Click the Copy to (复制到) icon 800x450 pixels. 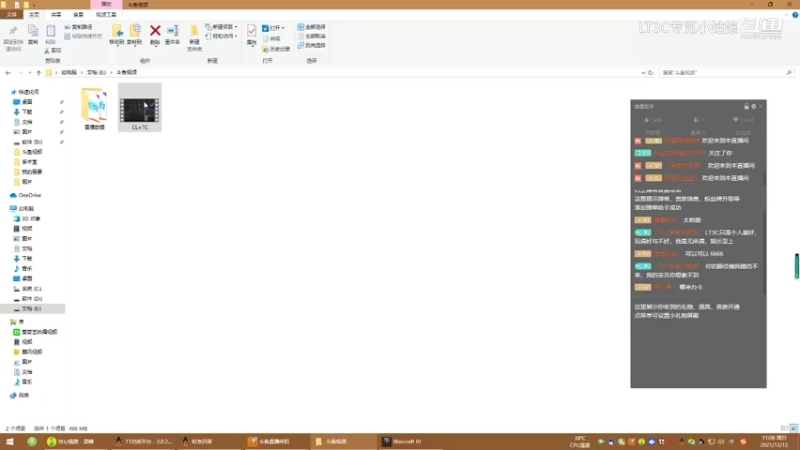click(x=135, y=35)
